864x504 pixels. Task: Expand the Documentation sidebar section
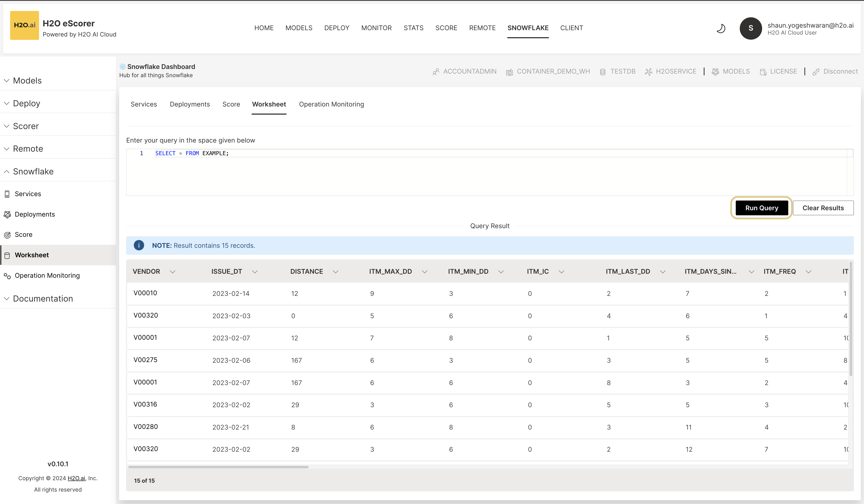7,299
